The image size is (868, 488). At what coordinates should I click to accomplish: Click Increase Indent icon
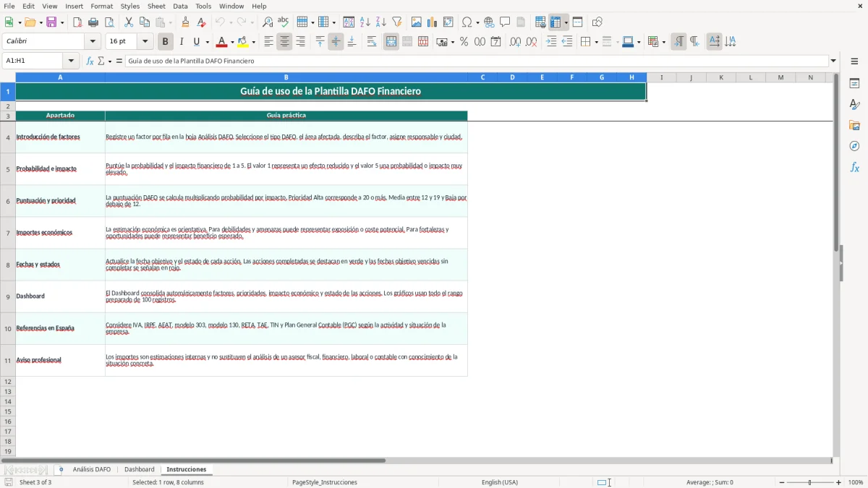[x=551, y=42]
